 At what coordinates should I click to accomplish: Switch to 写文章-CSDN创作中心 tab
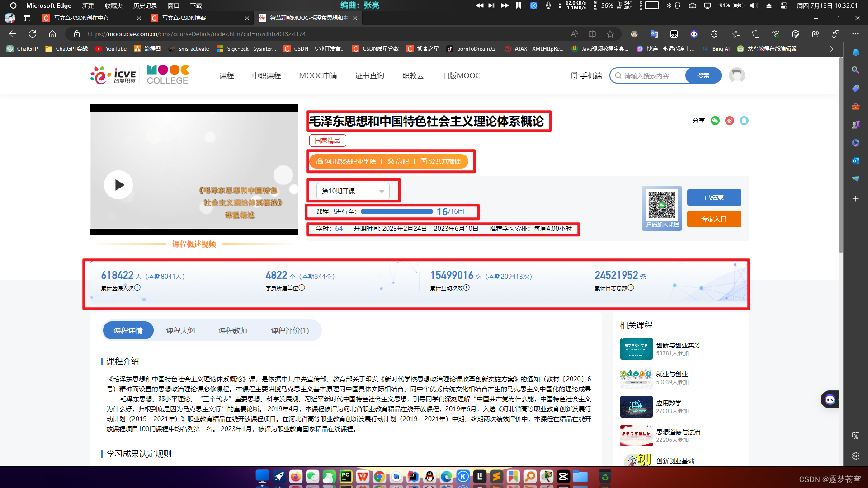tap(92, 18)
